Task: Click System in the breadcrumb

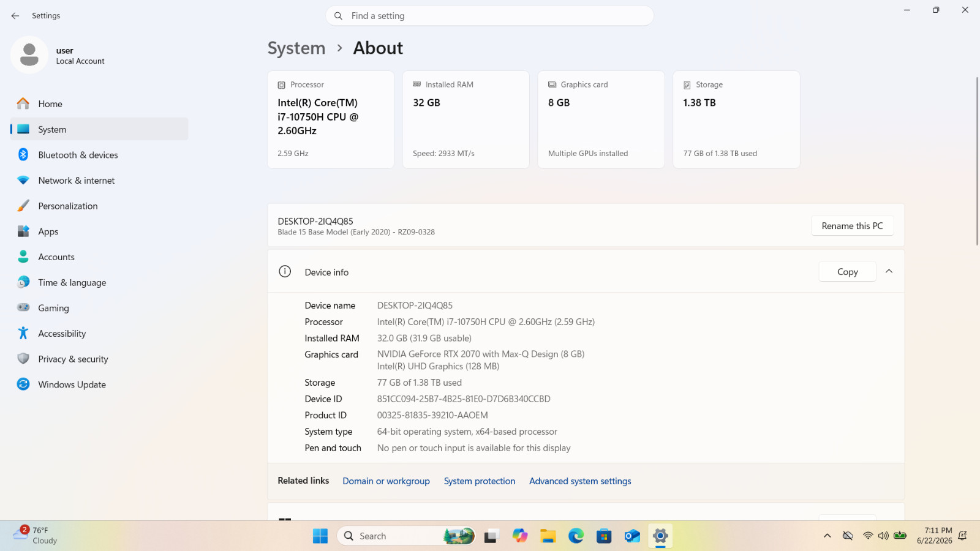Action: pyautogui.click(x=296, y=48)
